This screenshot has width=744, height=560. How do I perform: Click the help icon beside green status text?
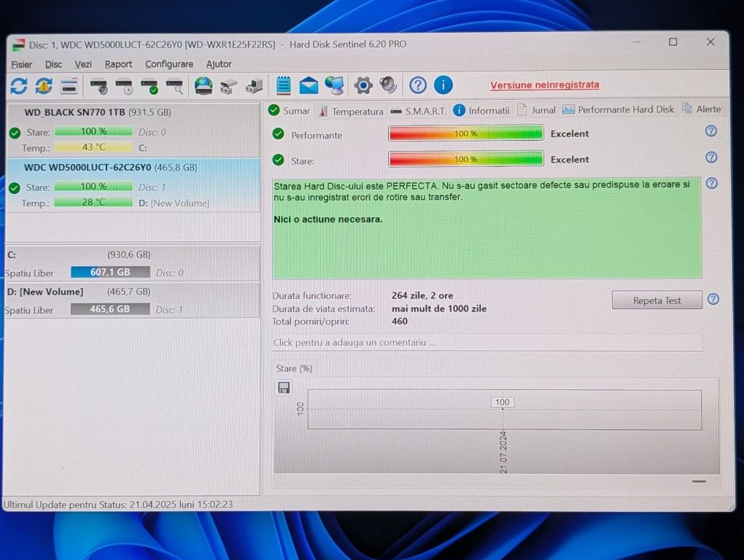pyautogui.click(x=711, y=183)
